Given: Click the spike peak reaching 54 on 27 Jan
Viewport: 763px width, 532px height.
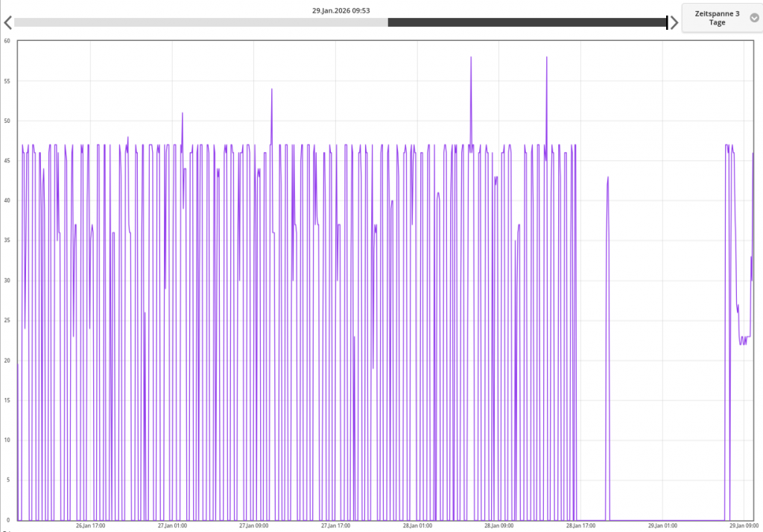Looking at the screenshot, I should click(272, 89).
